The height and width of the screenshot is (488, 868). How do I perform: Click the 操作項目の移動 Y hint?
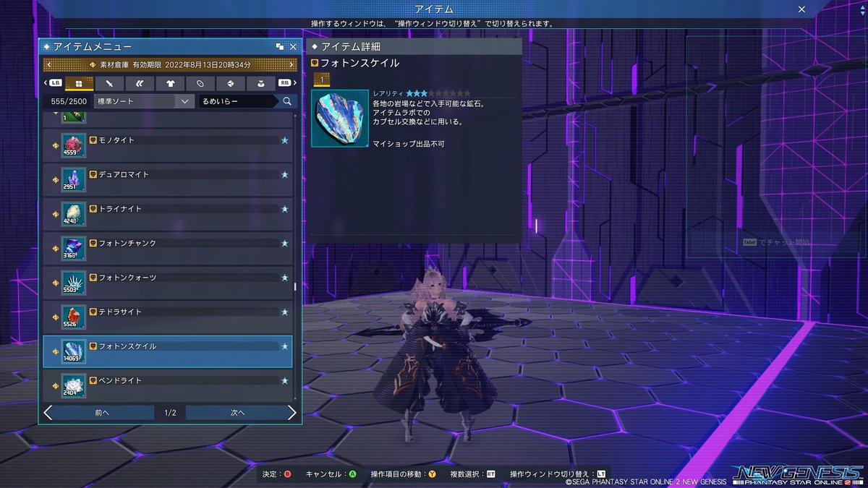coord(404,474)
